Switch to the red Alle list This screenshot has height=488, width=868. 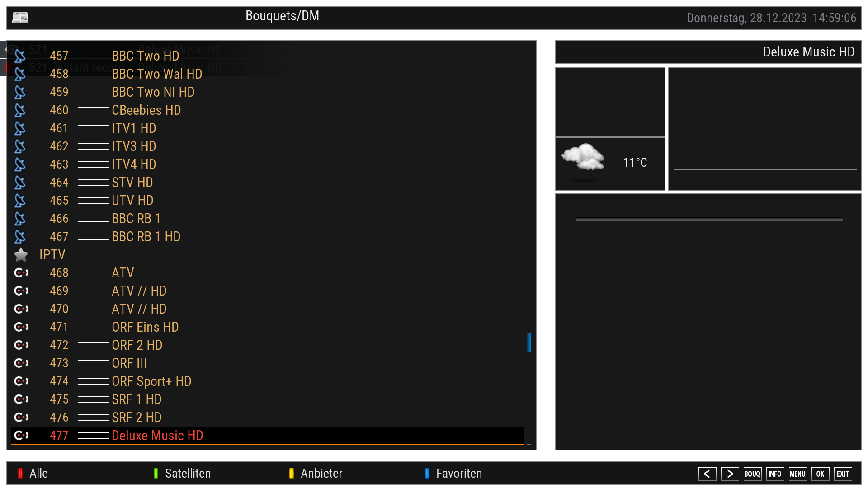tap(38, 473)
